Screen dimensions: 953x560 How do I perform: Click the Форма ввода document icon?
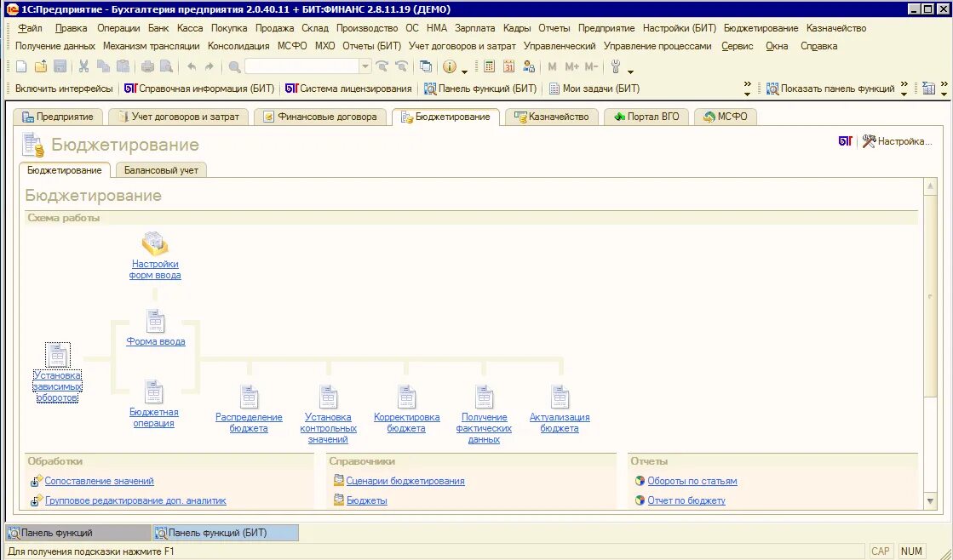pos(155,322)
